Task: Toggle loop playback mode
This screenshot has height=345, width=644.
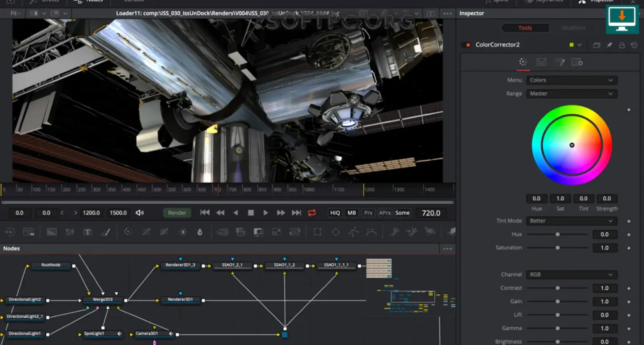Action: coord(312,213)
